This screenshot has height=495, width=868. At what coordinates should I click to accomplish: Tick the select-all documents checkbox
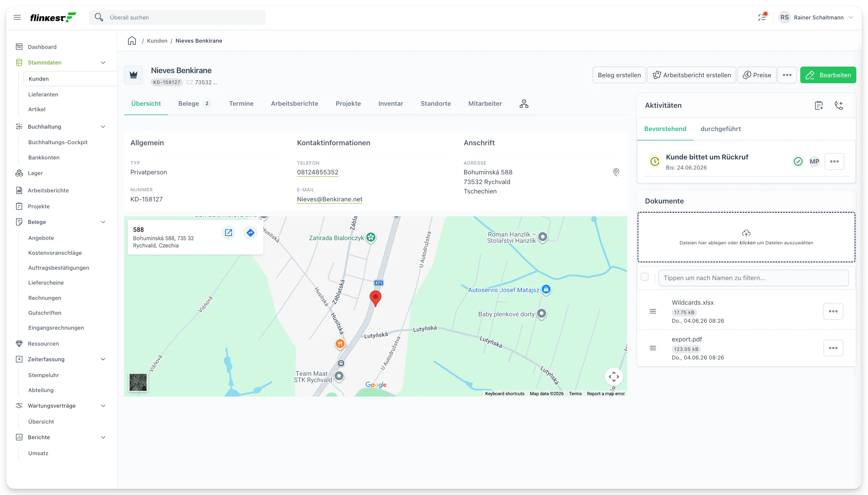pyautogui.click(x=645, y=277)
